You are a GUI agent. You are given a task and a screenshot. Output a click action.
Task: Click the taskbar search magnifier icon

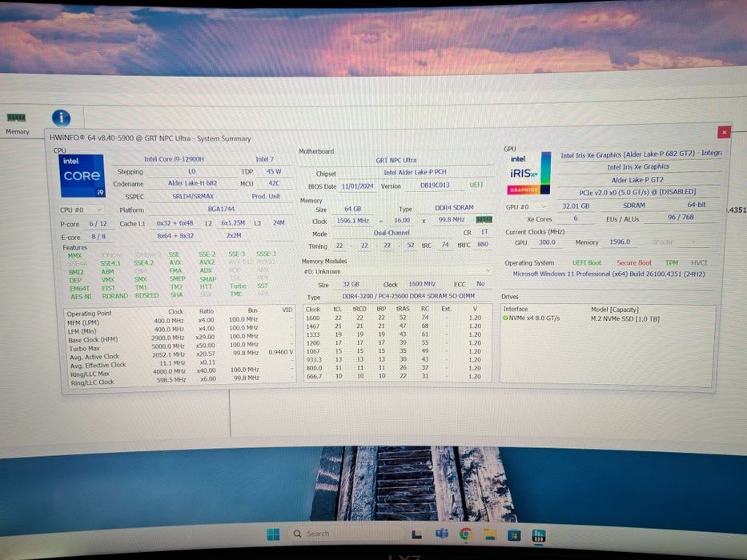pyautogui.click(x=297, y=534)
